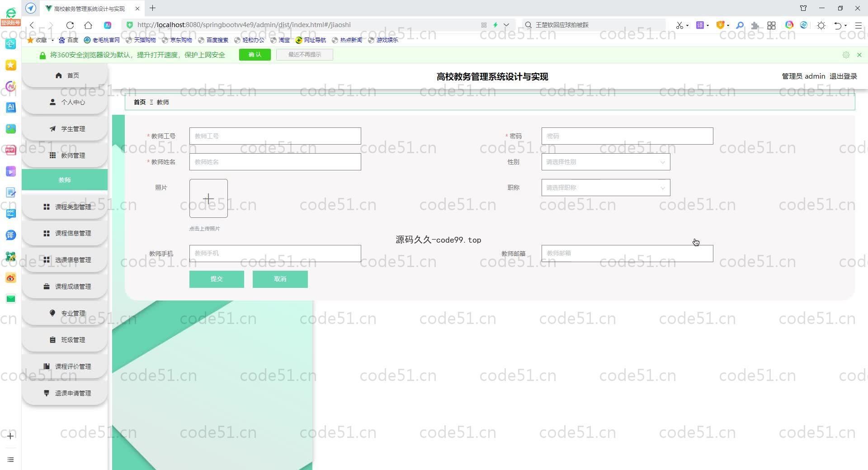The image size is (868, 470).
Task: Toggle the brightness sun icon
Action: (x=821, y=25)
